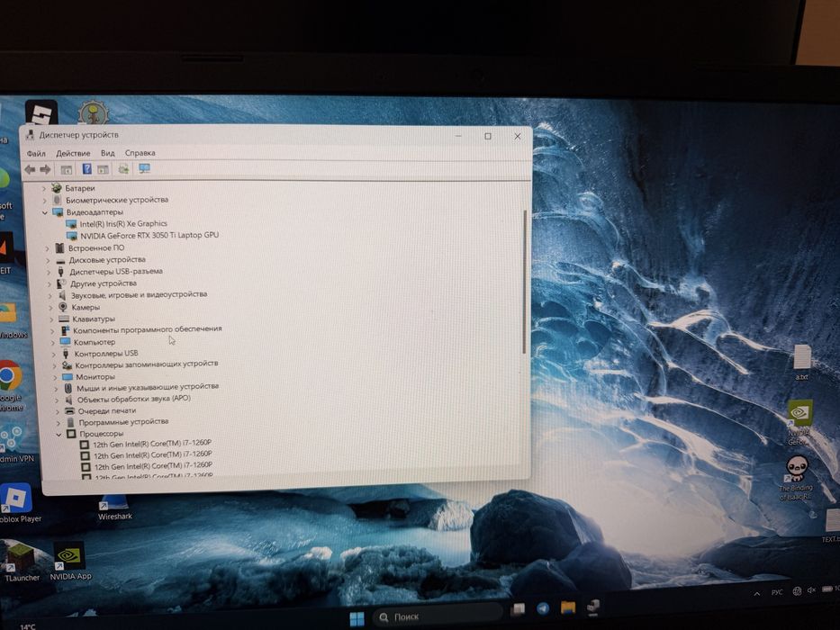Toggle the console tree toolbar icon
840x630 pixels.
click(67, 170)
